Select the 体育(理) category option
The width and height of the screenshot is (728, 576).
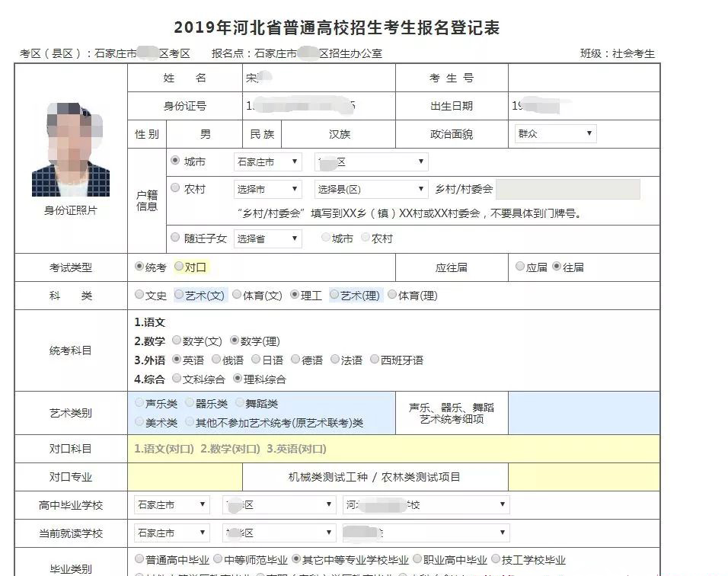click(x=392, y=295)
